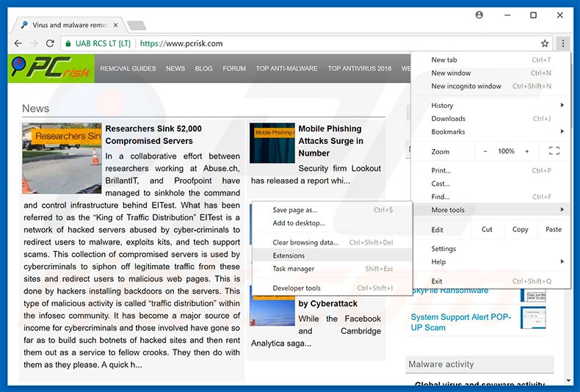Open a new tab with the tab button
Image resolution: width=580 pixels, height=392 pixels.
(137, 25)
